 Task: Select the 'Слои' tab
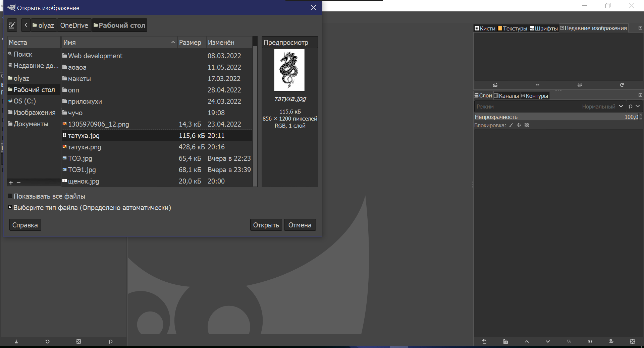pos(483,96)
